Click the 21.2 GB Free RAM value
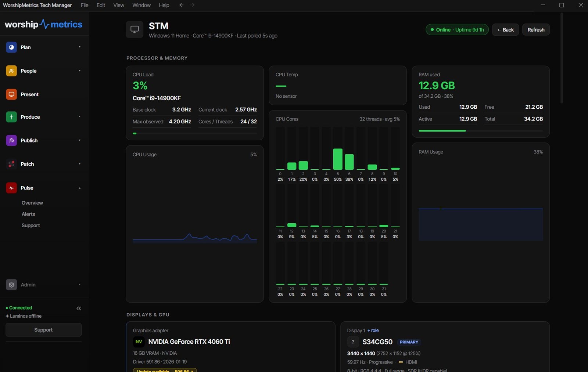The image size is (588, 372). pyautogui.click(x=534, y=107)
